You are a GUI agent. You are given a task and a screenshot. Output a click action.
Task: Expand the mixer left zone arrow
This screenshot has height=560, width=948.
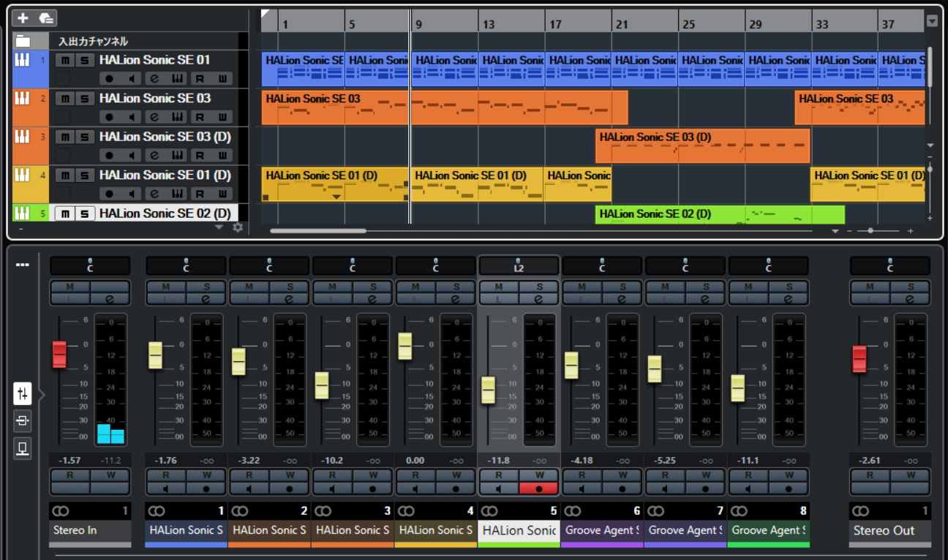(x=42, y=395)
